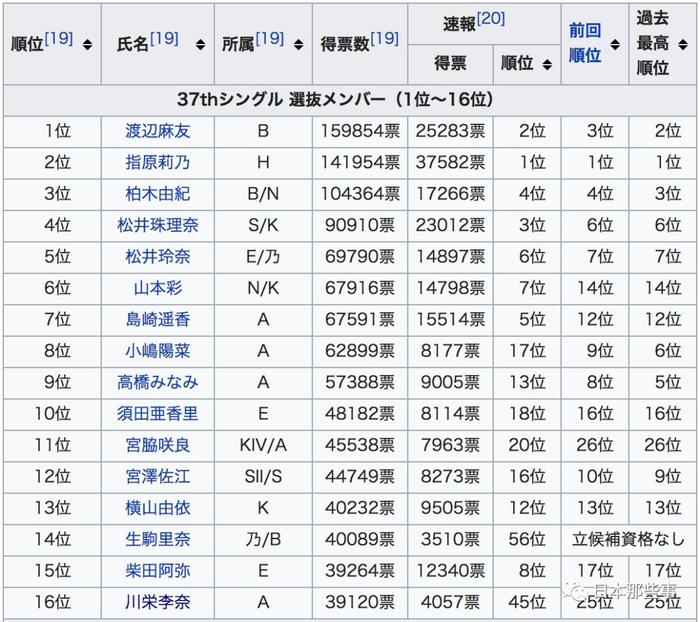Open 柏木由紀 member page
The image size is (700, 622).
[158, 194]
